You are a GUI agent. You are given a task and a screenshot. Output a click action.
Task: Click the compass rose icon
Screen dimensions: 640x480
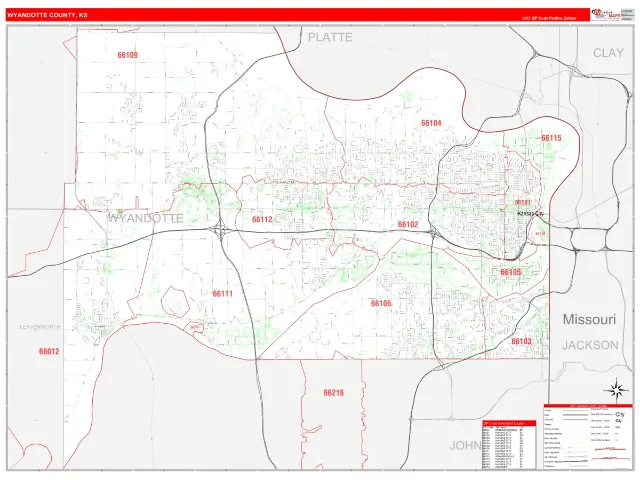click(x=616, y=390)
